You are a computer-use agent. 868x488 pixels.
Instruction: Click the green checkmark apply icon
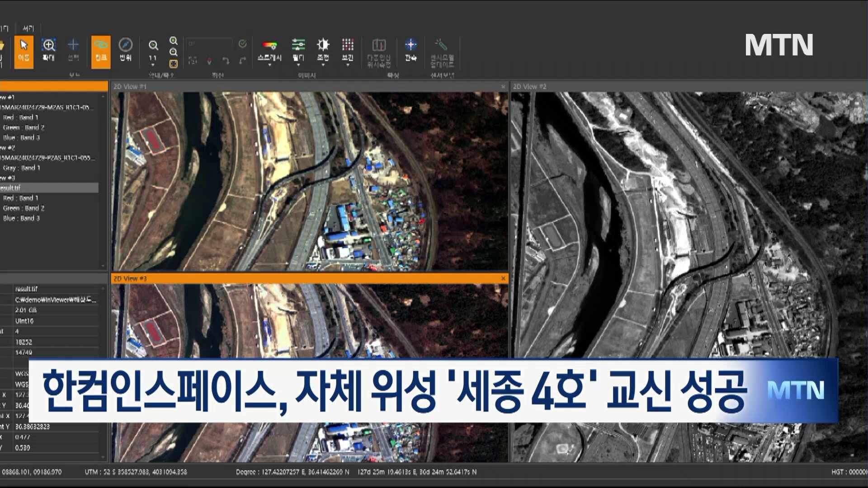(243, 44)
